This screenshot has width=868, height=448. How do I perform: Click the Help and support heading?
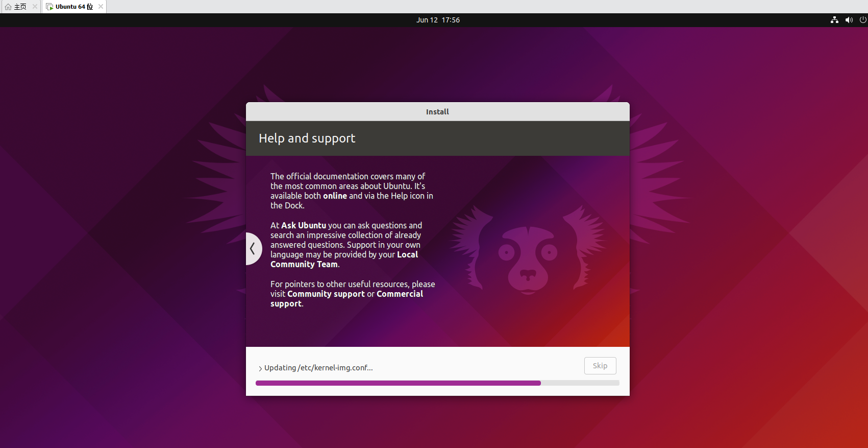(307, 138)
